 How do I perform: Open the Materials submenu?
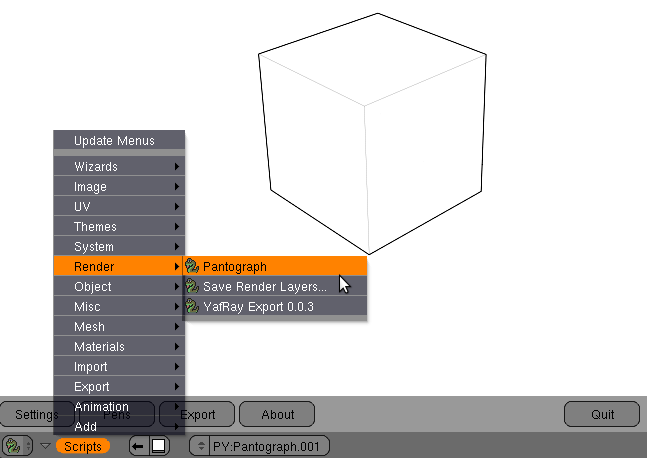click(119, 347)
